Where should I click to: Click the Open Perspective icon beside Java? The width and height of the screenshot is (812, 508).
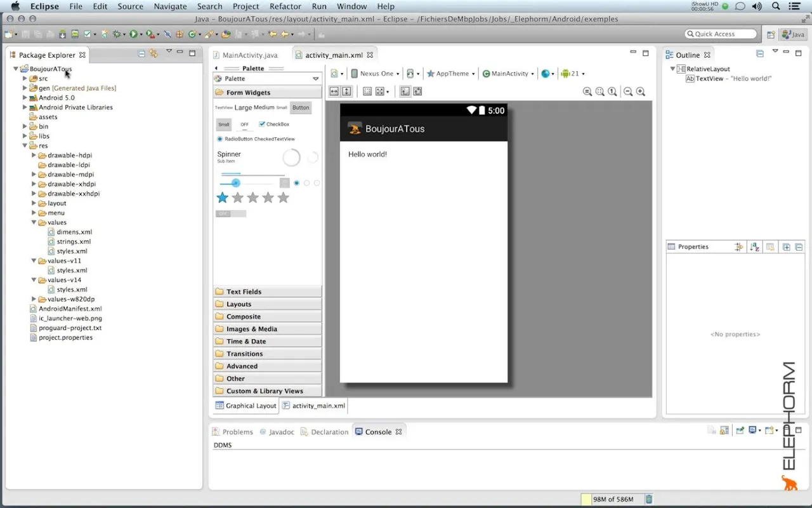click(771, 34)
